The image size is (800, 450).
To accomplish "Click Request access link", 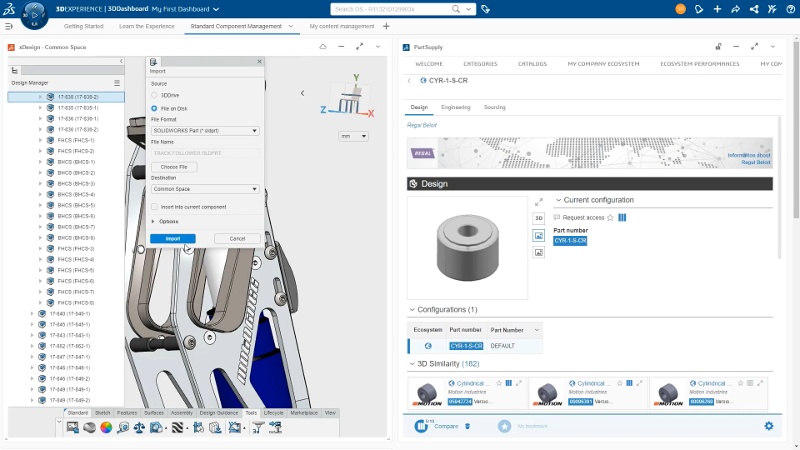I will [x=583, y=218].
